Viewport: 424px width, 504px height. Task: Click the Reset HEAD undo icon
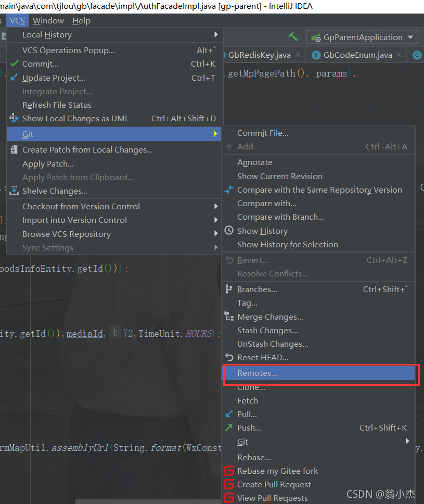(x=229, y=357)
